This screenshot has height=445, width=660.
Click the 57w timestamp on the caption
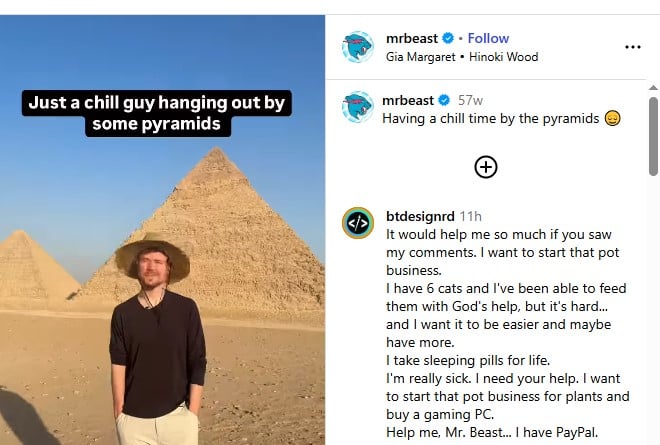469,100
